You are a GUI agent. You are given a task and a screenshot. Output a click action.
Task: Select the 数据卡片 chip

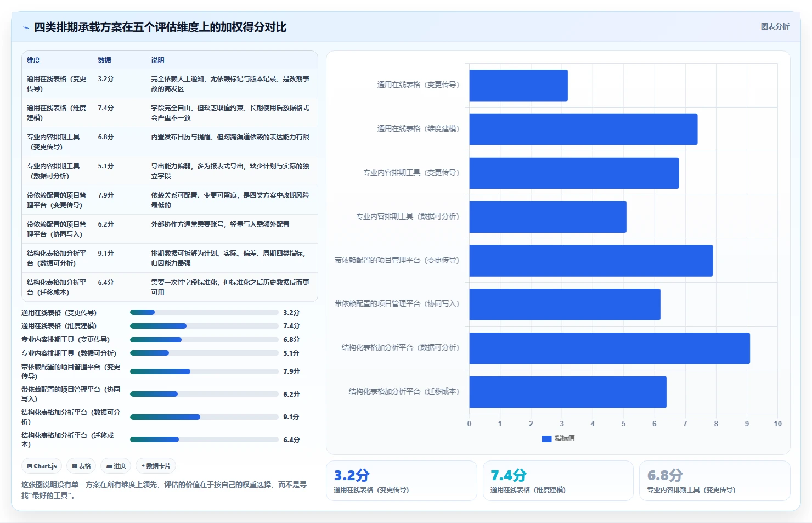tap(156, 466)
